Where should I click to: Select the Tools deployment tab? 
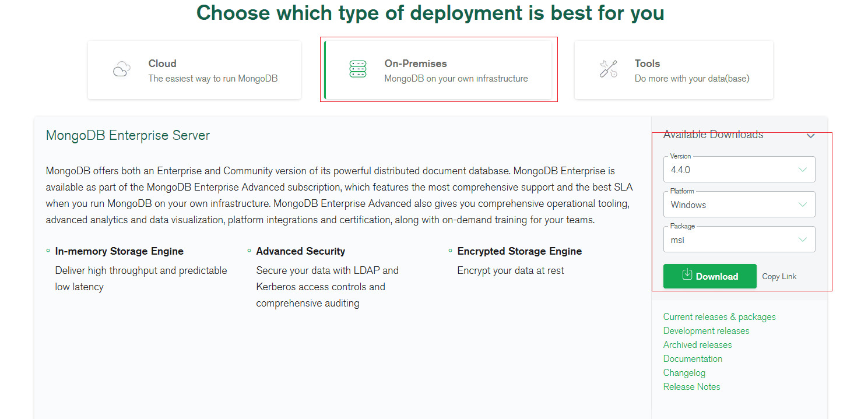point(674,70)
